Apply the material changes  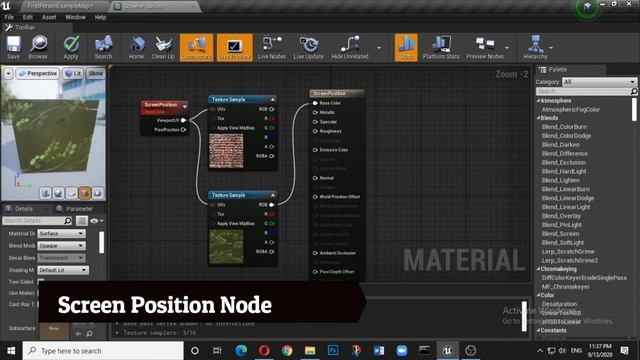click(x=71, y=47)
